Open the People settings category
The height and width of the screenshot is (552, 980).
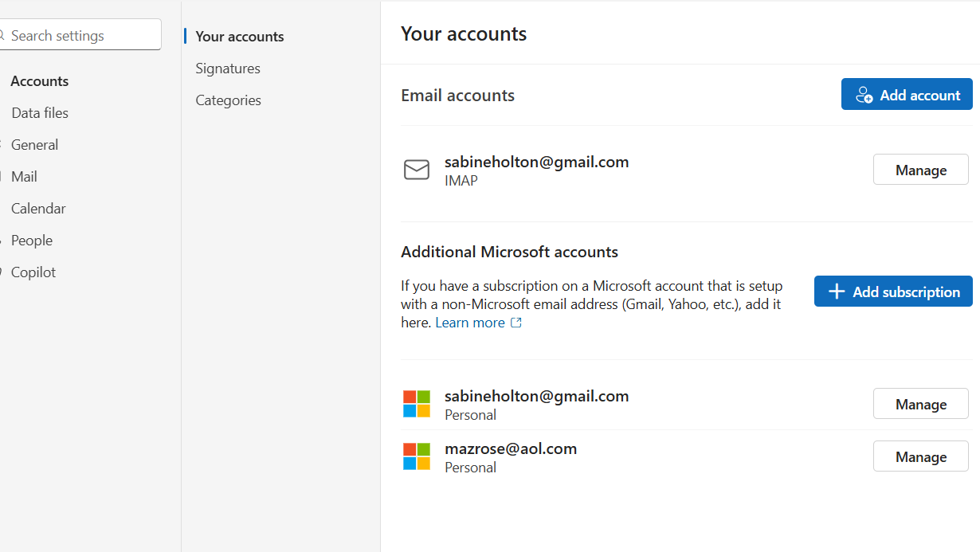[x=32, y=241]
